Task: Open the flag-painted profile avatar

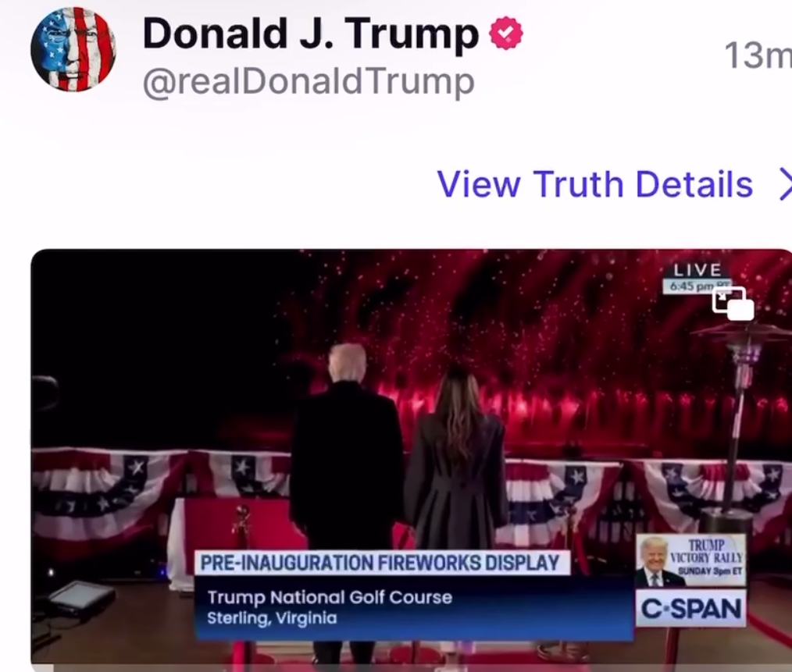Action: 73,49
